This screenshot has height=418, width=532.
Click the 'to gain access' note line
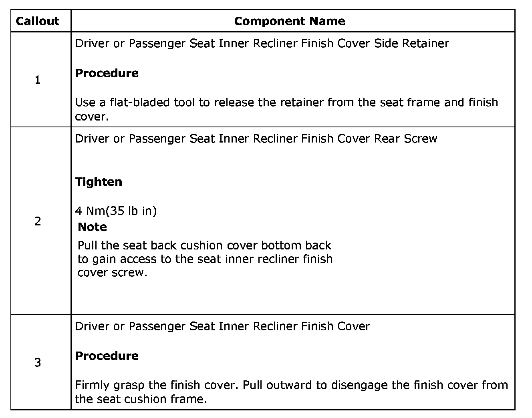click(x=205, y=259)
